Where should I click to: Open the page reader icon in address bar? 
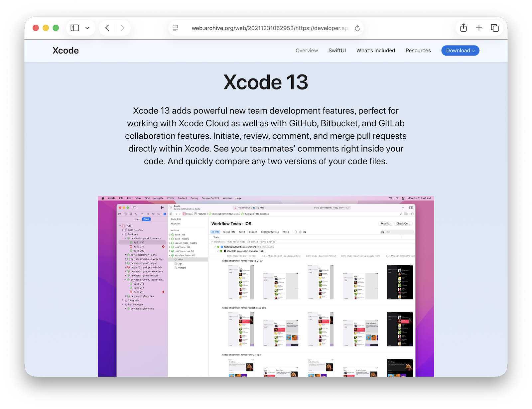[175, 28]
